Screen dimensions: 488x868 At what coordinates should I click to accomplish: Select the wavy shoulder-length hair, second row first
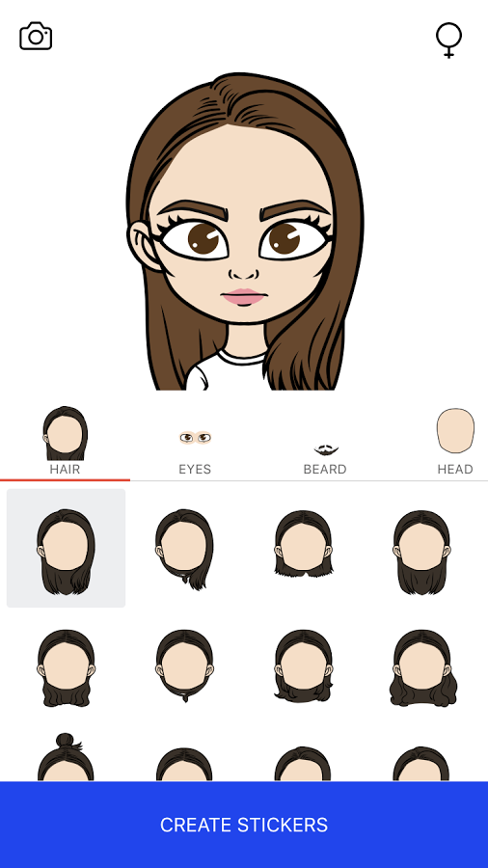click(x=66, y=667)
